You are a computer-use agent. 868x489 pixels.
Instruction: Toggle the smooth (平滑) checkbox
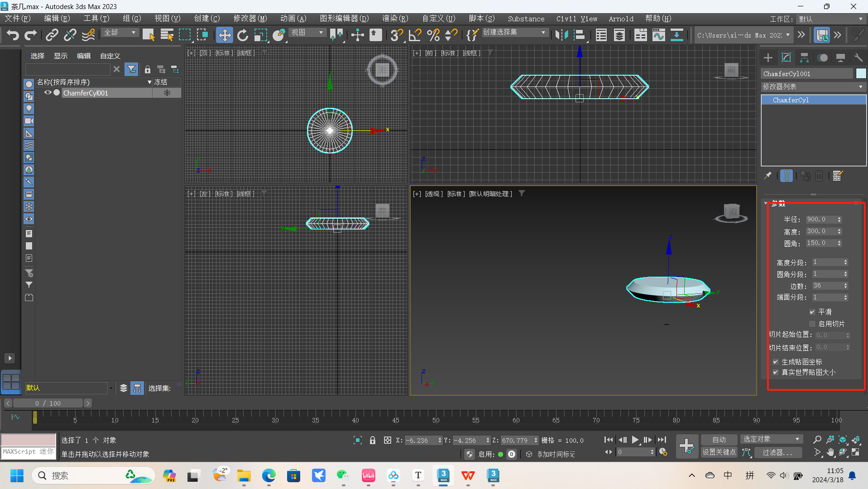[x=812, y=312]
